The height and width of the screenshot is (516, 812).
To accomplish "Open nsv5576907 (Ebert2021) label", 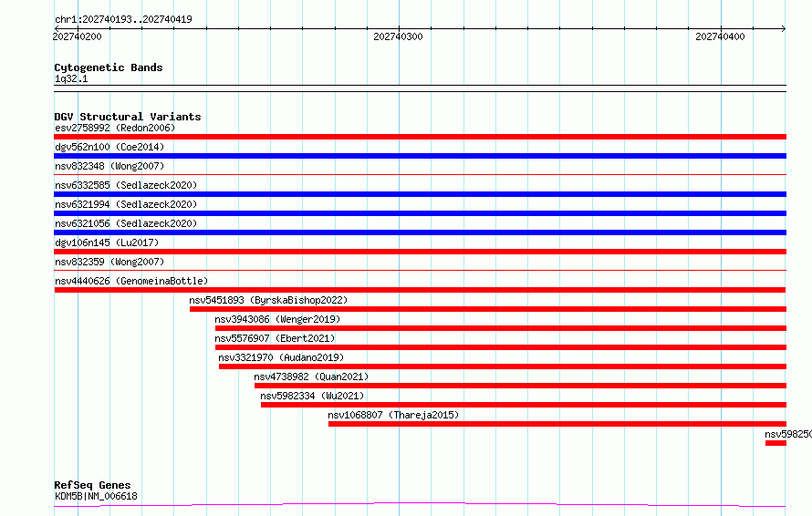I will point(275,338).
